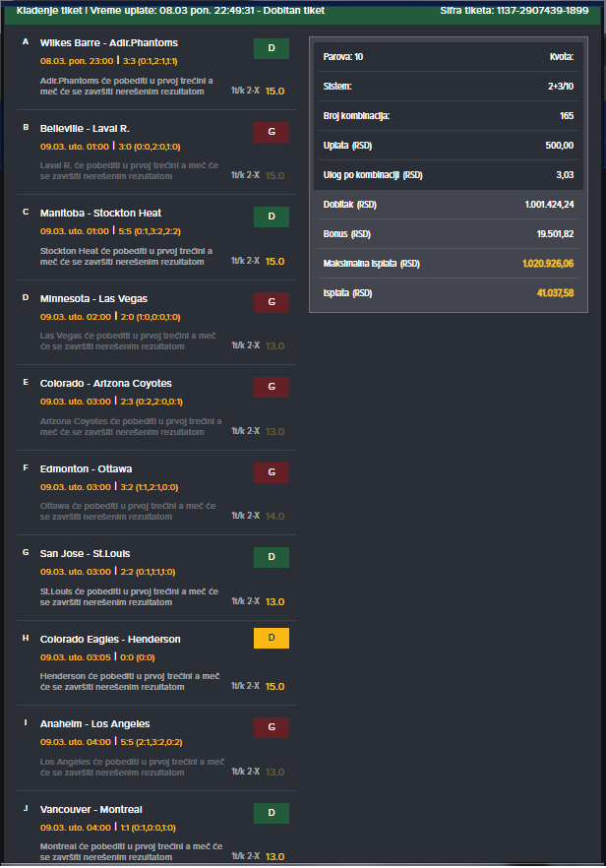Select the 15.0 odds for Wilkes Barre match
Image resolution: width=606 pixels, height=868 pixels.
[x=274, y=91]
